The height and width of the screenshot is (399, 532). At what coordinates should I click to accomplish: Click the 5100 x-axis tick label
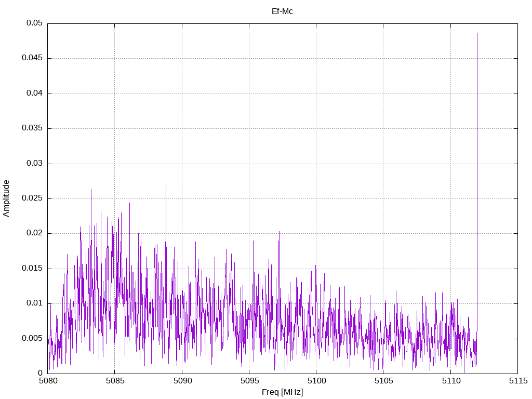tap(316, 381)
